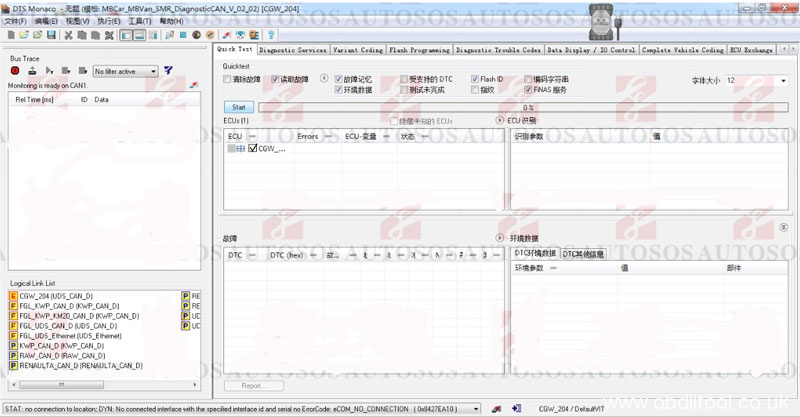
Task: Open the No filter active dropdown
Action: point(126,71)
